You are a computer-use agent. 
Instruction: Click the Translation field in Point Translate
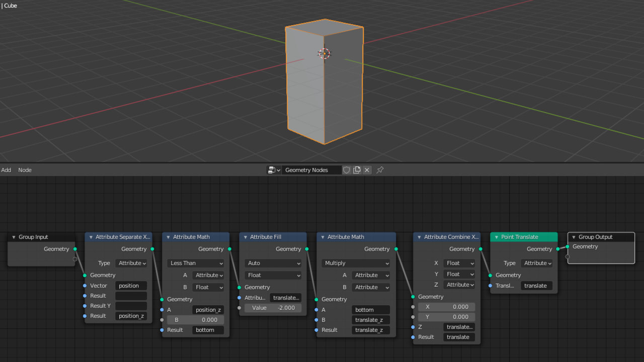click(x=537, y=286)
